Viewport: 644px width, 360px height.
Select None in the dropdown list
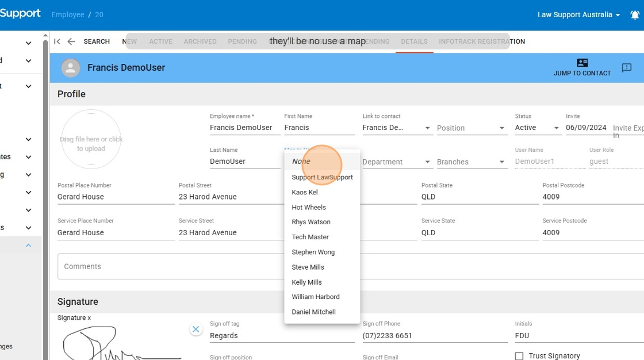point(322,162)
